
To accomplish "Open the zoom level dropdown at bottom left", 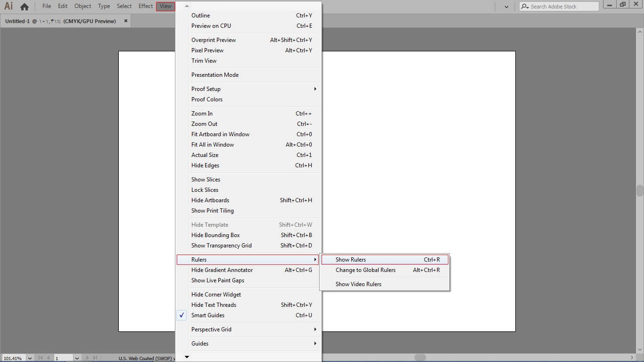I will [30, 358].
